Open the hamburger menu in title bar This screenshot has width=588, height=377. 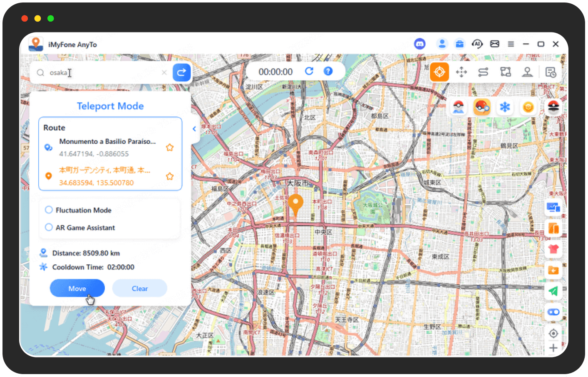tap(511, 44)
